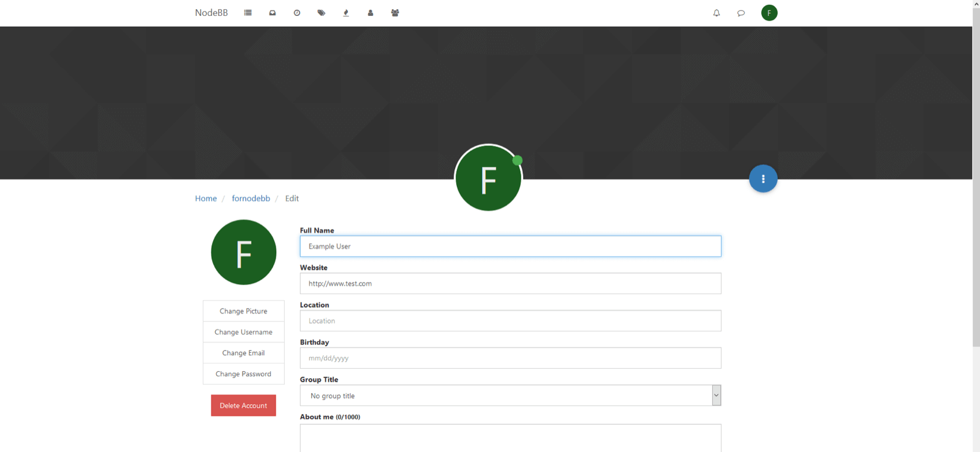980x452 pixels.
Task: Open the Popular topics flame icon
Action: coord(346,13)
